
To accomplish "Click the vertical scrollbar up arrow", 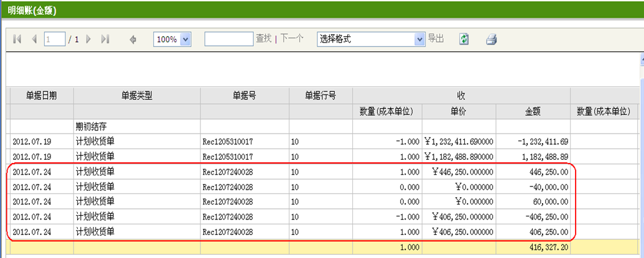I will (x=641, y=60).
